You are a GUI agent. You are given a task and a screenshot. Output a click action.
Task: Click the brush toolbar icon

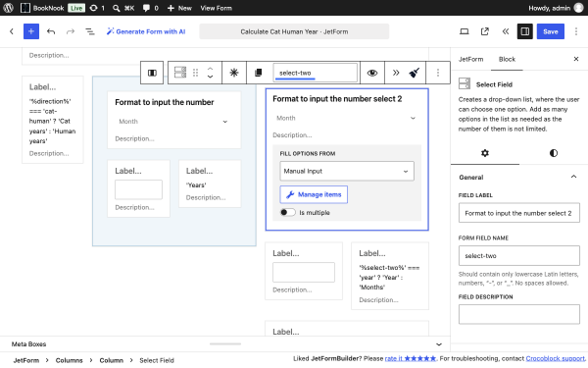click(414, 73)
